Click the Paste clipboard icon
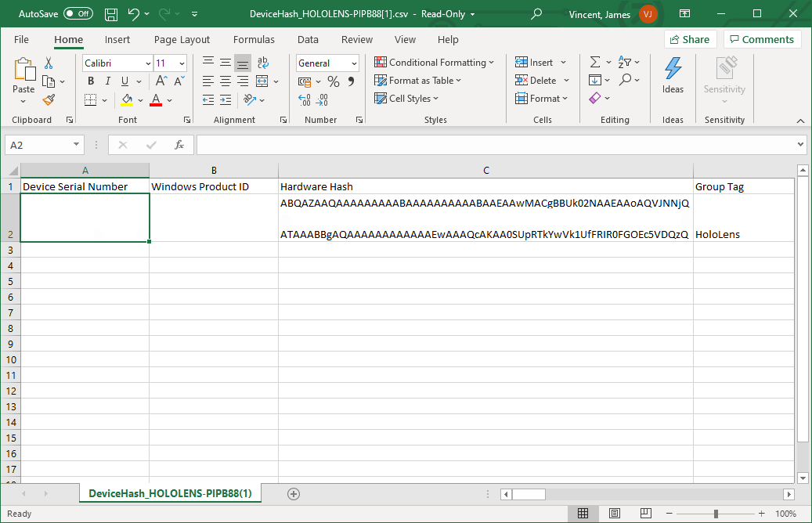This screenshot has width=812, height=523. 23,70
